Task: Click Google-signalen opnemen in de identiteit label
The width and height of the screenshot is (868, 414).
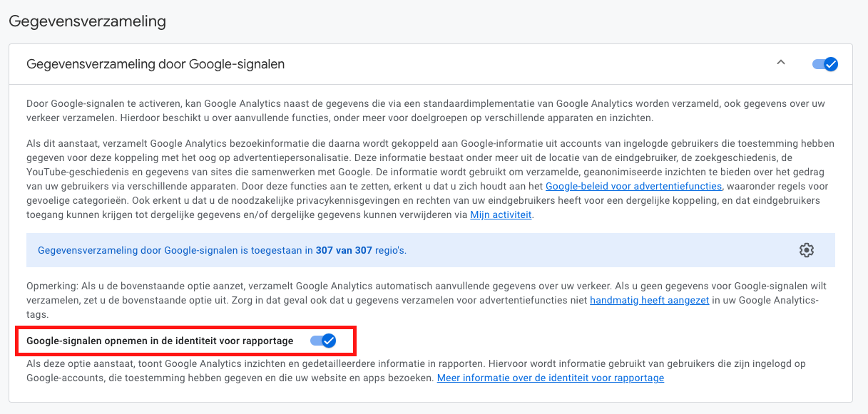Action: pyautogui.click(x=160, y=341)
